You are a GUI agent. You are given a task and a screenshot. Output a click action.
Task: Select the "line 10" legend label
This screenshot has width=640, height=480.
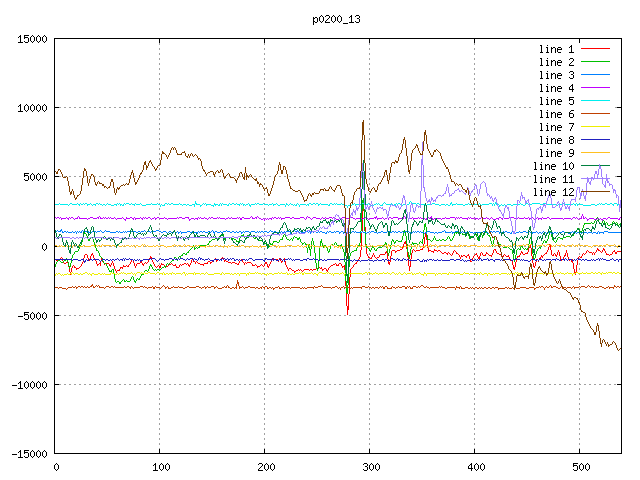pyautogui.click(x=553, y=166)
